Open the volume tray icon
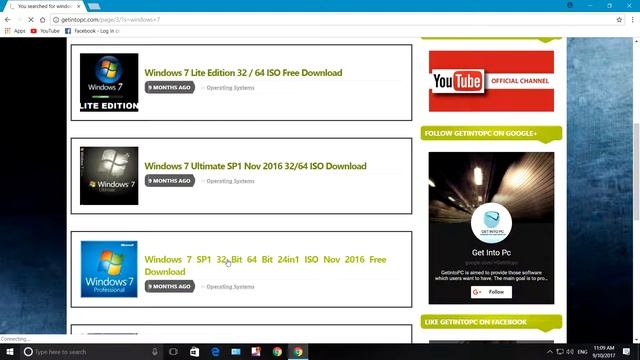Viewport: 640px width, 360px height. (x=570, y=352)
